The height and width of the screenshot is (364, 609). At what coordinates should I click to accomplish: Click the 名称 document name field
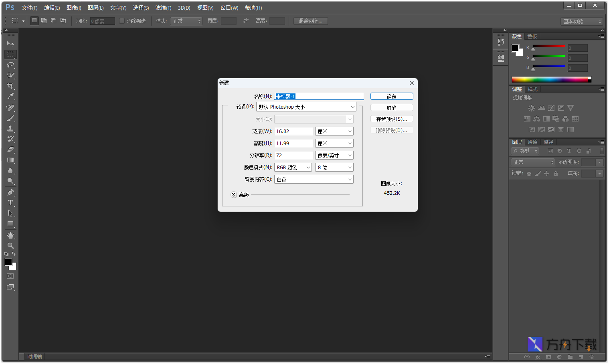pyautogui.click(x=319, y=96)
